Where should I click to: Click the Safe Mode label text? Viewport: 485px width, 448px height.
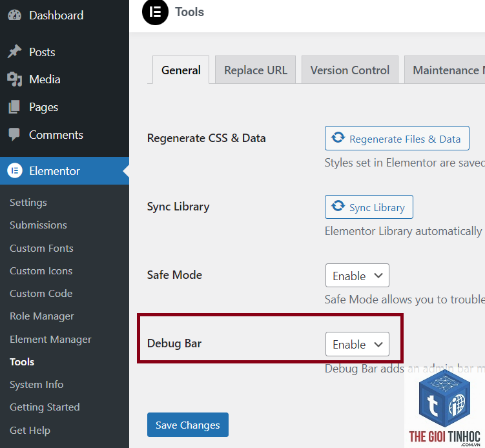pos(174,275)
